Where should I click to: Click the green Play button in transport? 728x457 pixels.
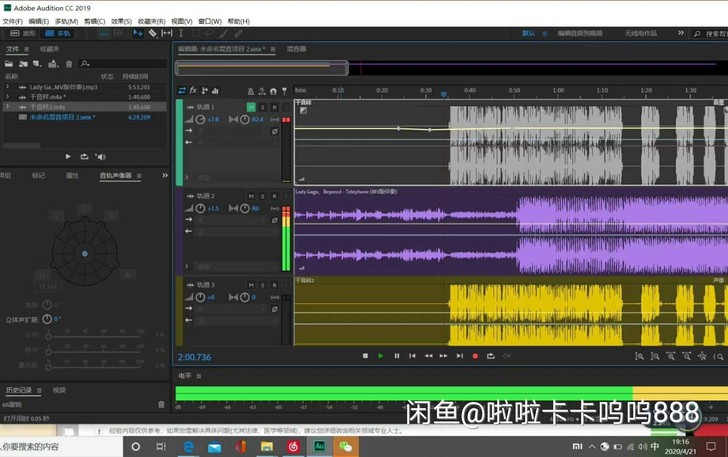(x=381, y=356)
